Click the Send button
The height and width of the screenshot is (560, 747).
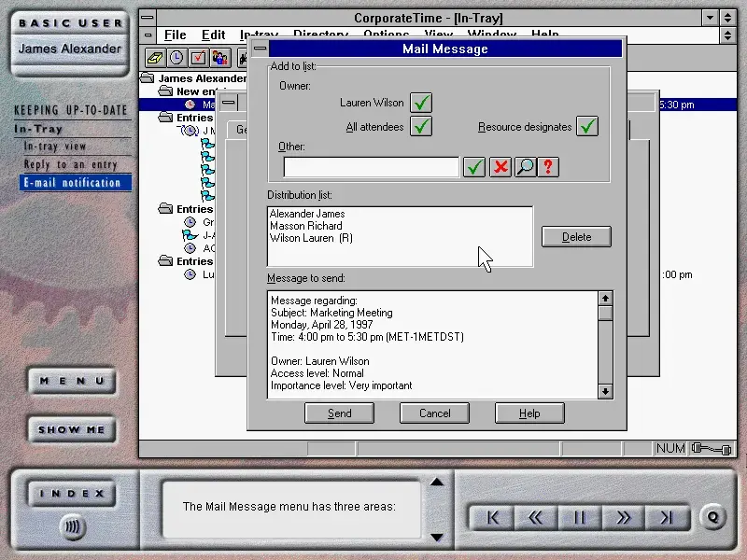[x=339, y=413]
